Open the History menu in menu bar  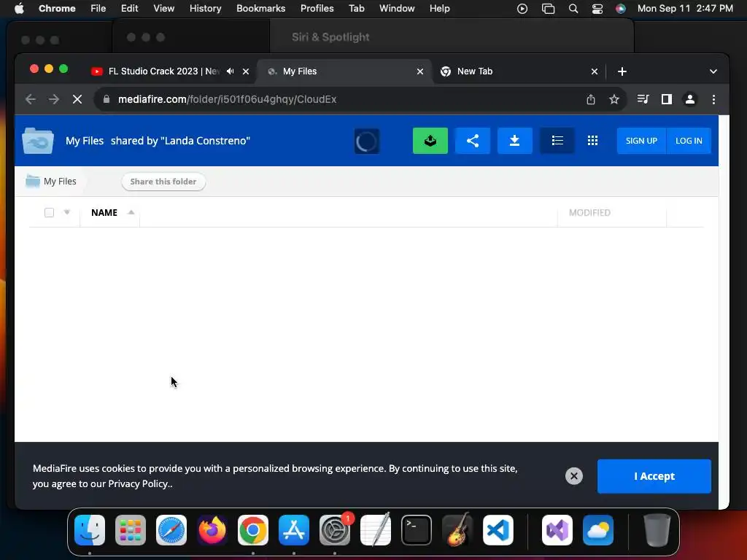[x=205, y=9]
